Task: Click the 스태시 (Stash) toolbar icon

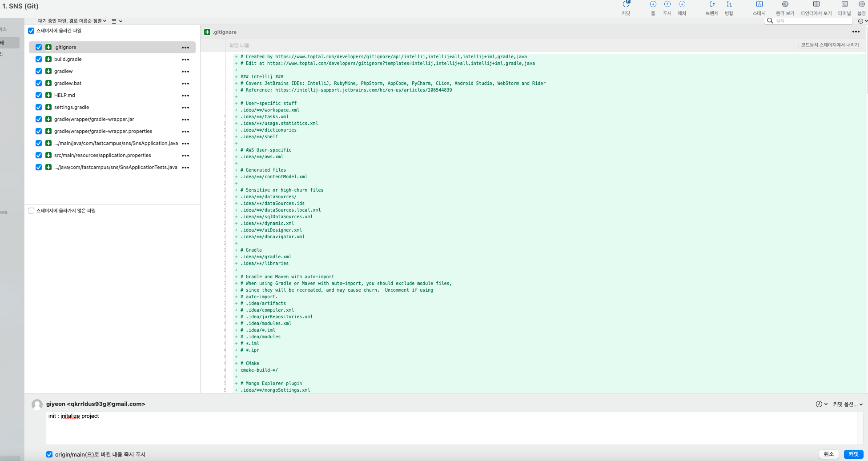Action: coord(759,4)
